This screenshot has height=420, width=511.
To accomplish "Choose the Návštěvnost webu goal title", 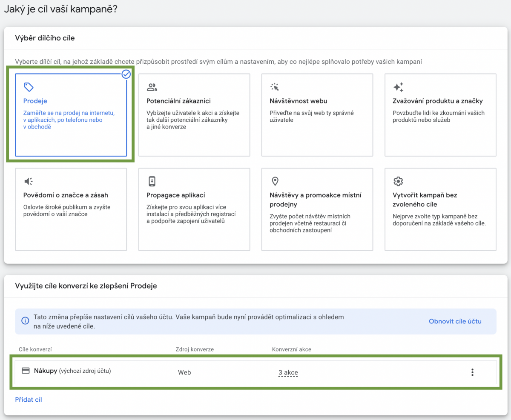I will pyautogui.click(x=298, y=101).
